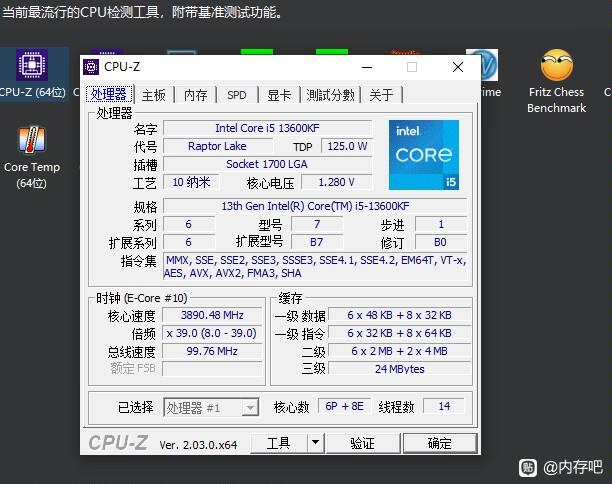The width and height of the screenshot is (612, 484).
Task: Click L1 data cache 6 x 48 KB value
Action: click(400, 315)
